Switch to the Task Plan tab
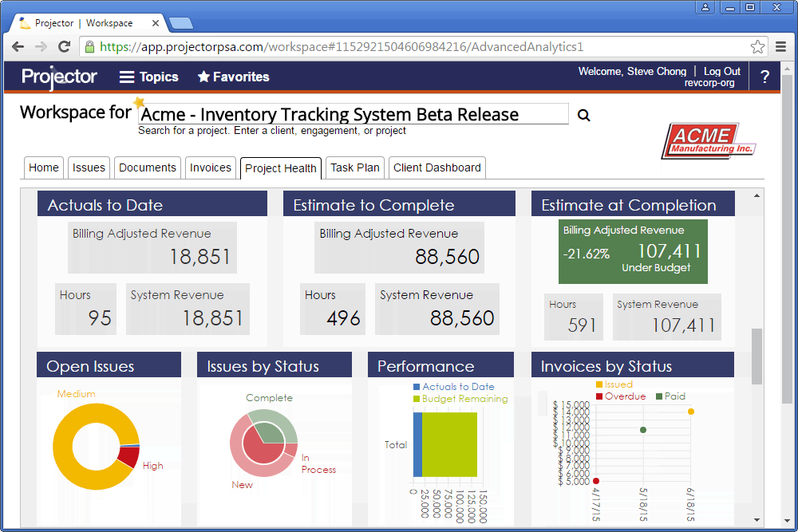This screenshot has height=532, width=798. tap(354, 167)
